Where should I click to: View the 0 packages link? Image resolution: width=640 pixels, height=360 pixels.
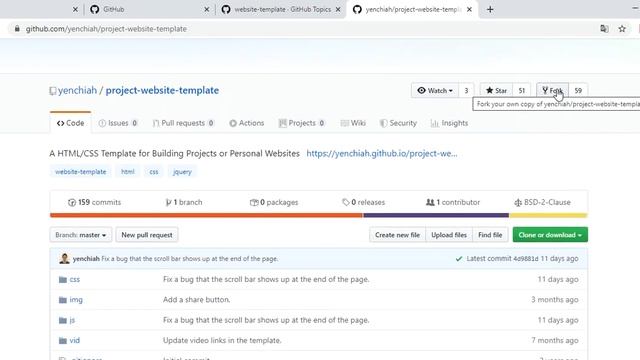coord(274,202)
